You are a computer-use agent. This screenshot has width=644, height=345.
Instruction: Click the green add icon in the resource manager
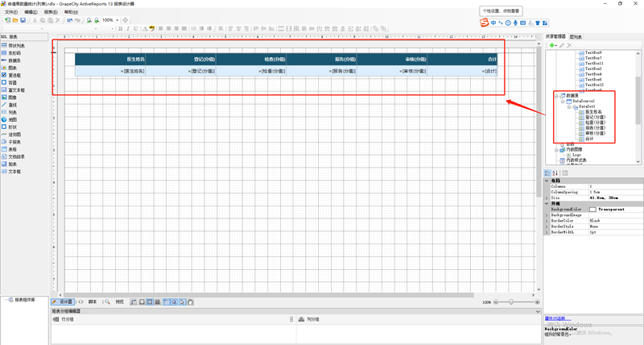tap(551, 45)
